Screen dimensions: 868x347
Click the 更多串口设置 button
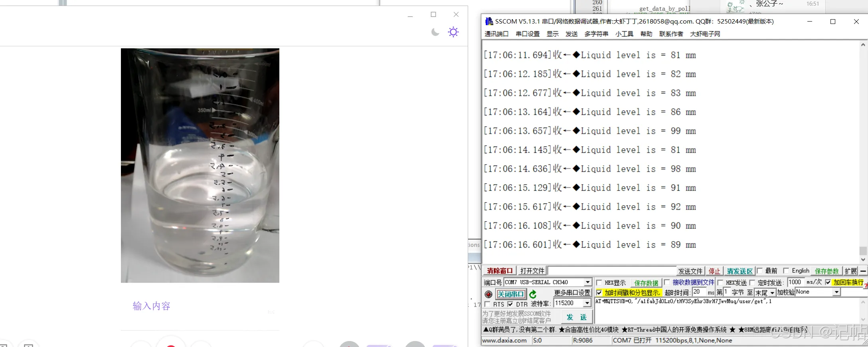tap(572, 293)
